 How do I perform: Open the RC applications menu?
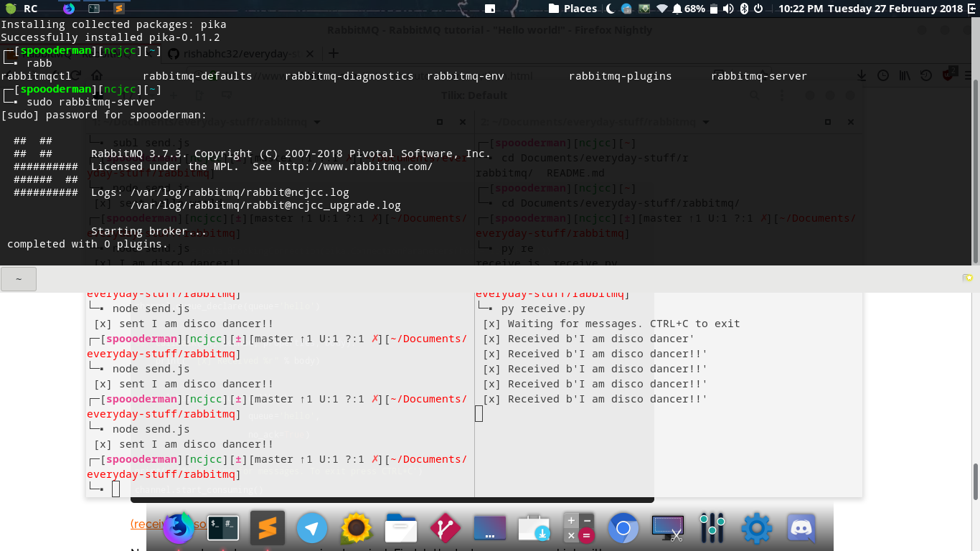(22, 9)
